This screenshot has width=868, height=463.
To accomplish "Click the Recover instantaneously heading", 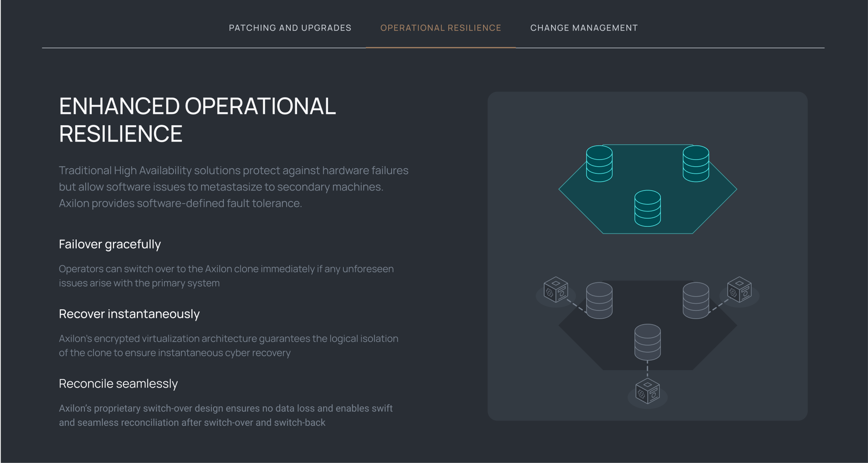I will [129, 314].
